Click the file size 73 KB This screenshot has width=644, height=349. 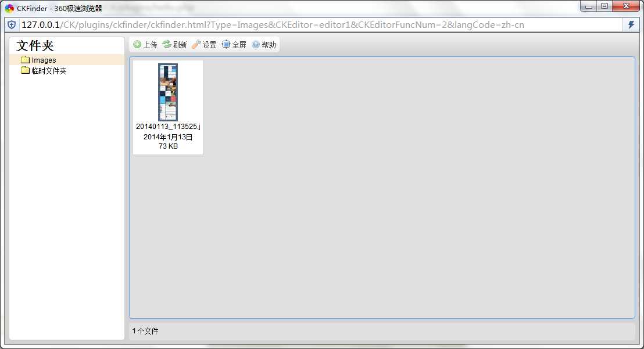point(168,146)
